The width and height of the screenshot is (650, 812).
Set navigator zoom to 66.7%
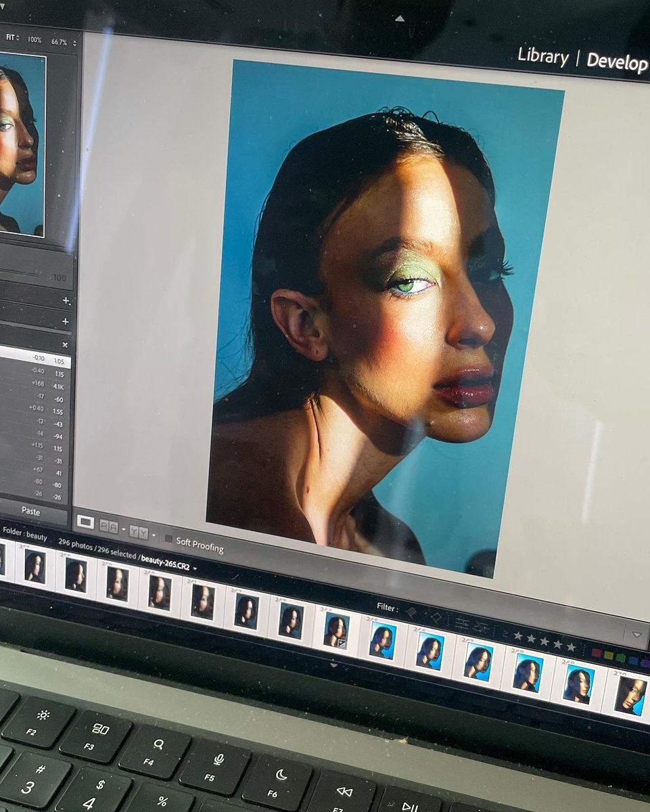[59, 42]
